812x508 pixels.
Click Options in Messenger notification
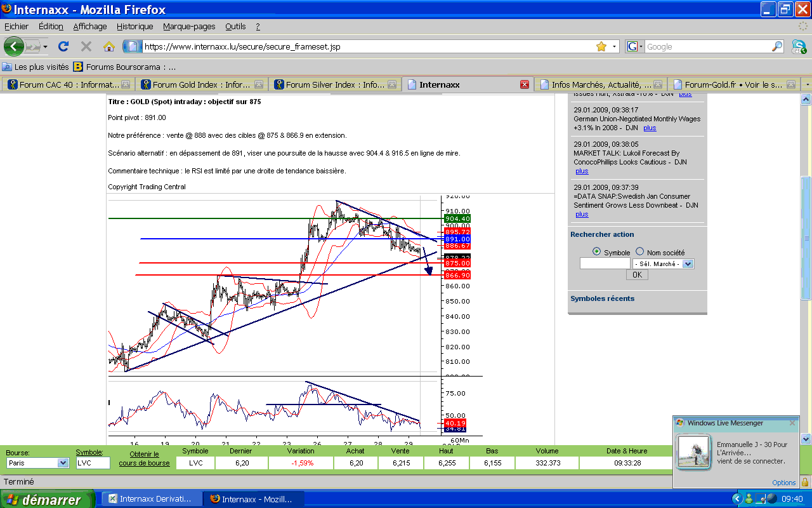coord(783,483)
